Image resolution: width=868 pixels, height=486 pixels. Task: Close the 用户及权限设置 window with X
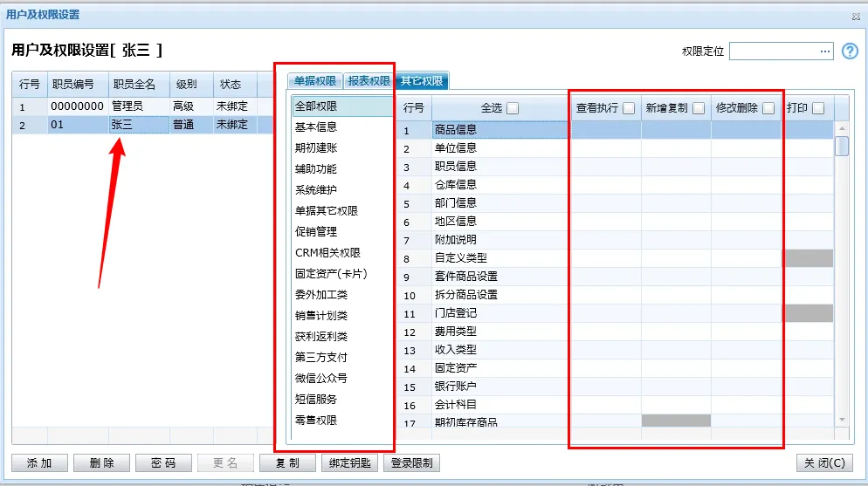click(856, 17)
